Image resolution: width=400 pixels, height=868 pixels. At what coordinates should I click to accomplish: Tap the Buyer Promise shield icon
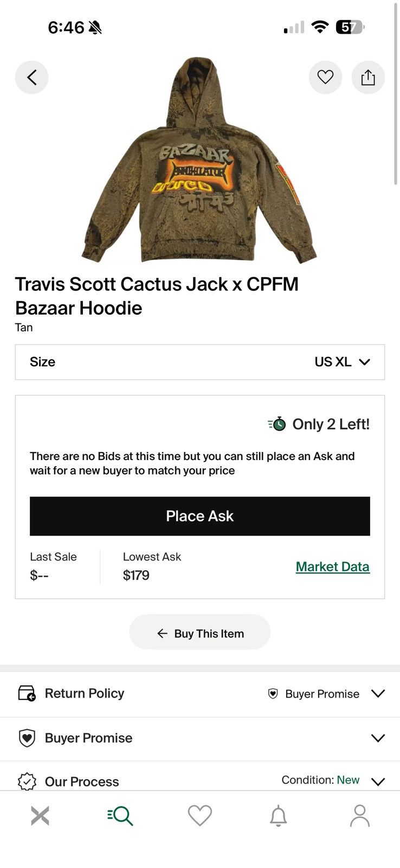pos(27,738)
